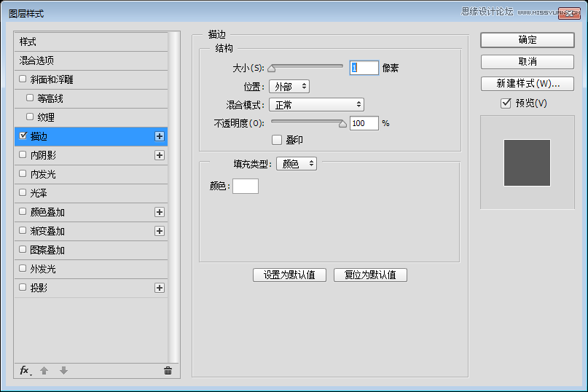Open the 位置 dropdown showing 外部
This screenshot has height=392, width=588.
289,87
